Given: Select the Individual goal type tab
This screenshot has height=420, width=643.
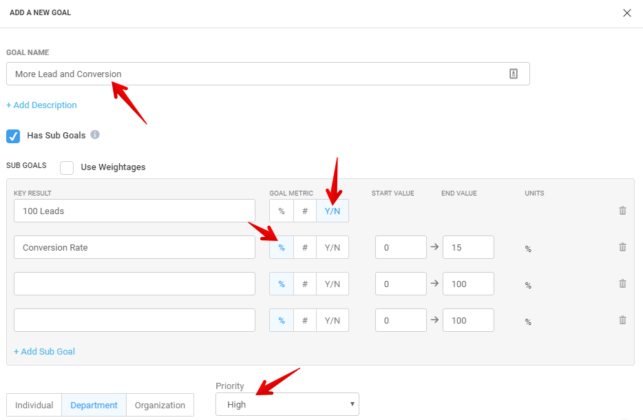Looking at the screenshot, I should (x=34, y=405).
